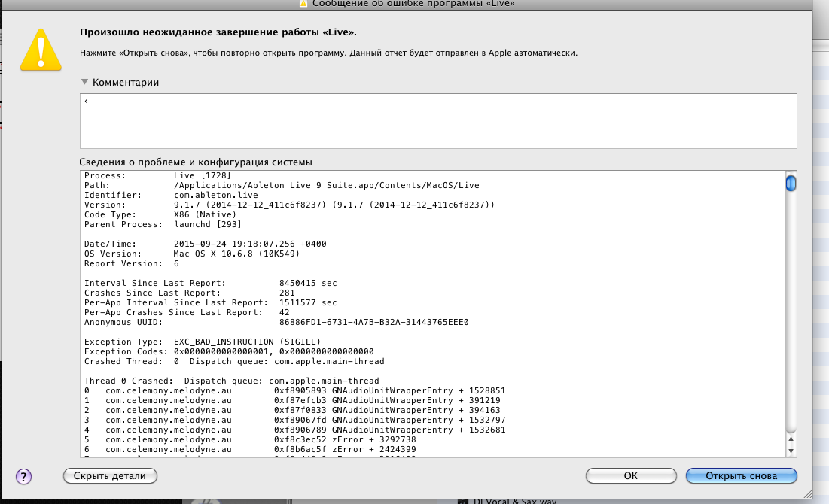Click the Thread 0 Crashed heading line

coord(232,381)
